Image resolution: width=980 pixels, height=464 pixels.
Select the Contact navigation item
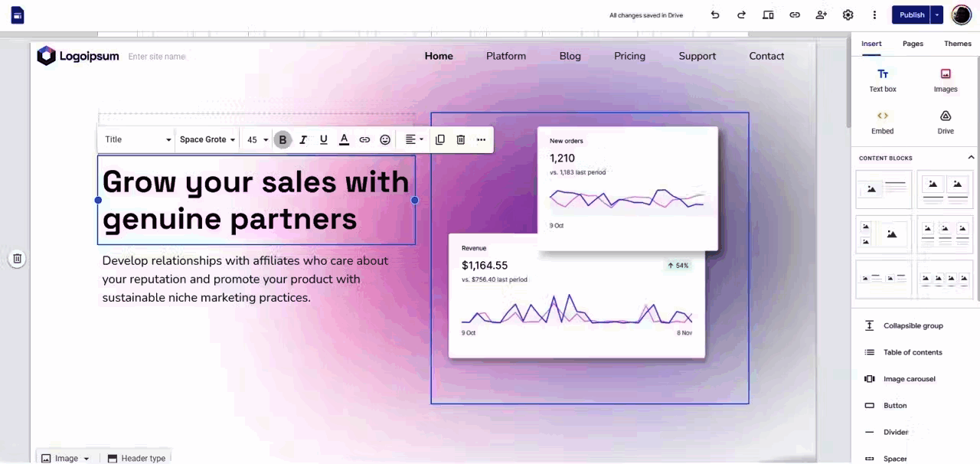766,56
